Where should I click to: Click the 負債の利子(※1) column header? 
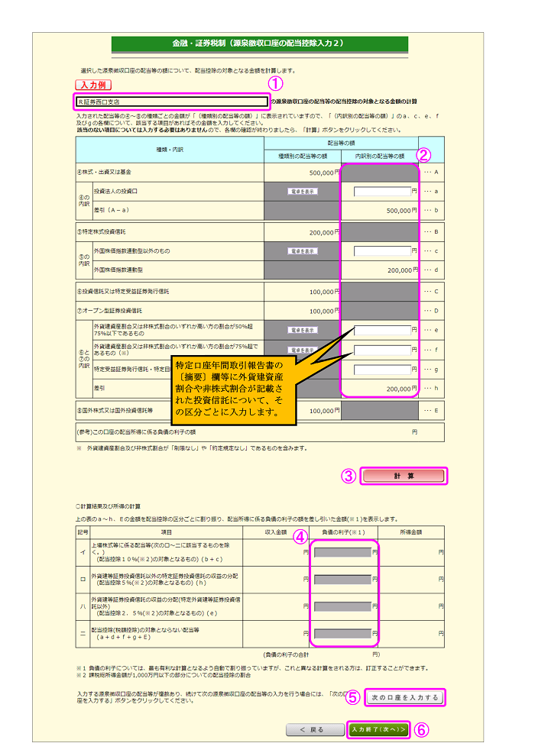point(343,532)
